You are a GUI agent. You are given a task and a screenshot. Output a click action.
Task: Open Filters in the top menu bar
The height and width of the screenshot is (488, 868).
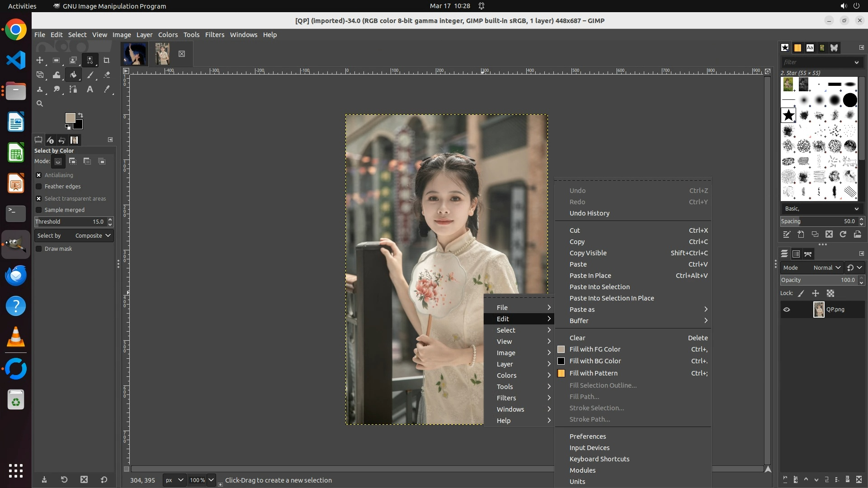pyautogui.click(x=214, y=35)
